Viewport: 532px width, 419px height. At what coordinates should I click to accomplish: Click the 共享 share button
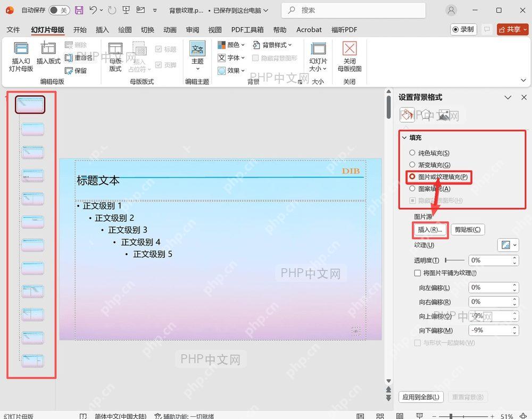click(x=513, y=29)
